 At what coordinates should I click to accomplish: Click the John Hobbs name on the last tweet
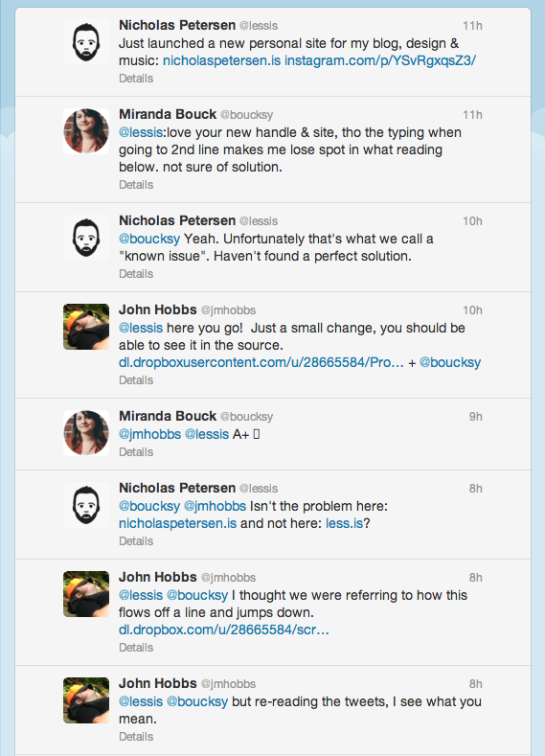(x=158, y=683)
